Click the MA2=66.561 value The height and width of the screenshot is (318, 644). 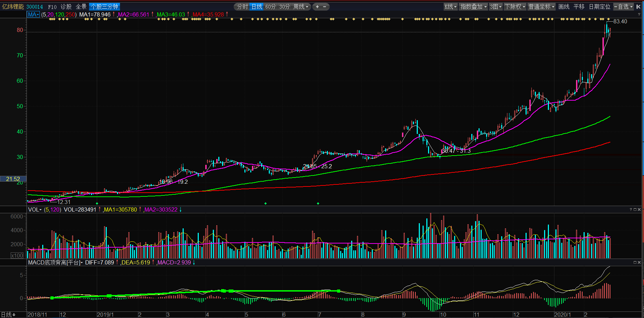[134, 14]
